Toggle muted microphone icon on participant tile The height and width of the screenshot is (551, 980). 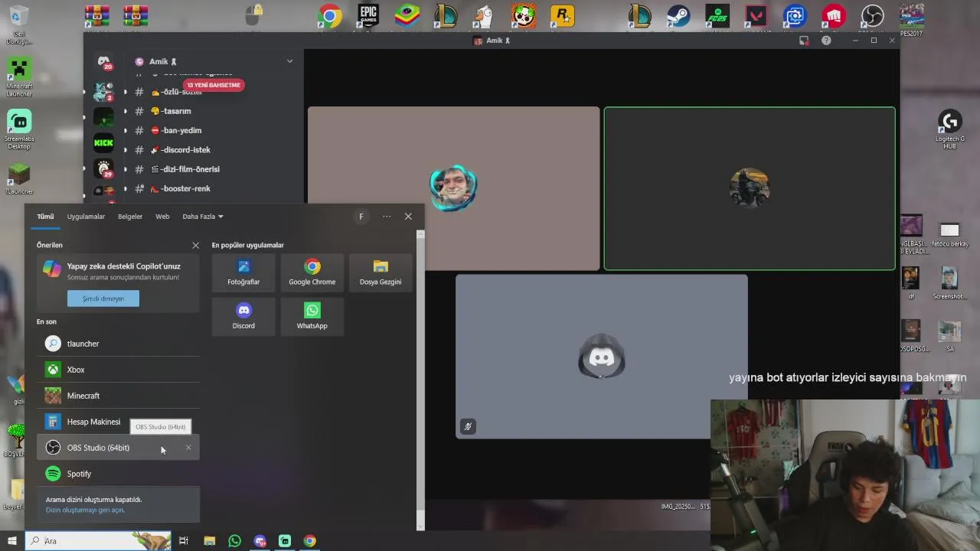click(468, 426)
